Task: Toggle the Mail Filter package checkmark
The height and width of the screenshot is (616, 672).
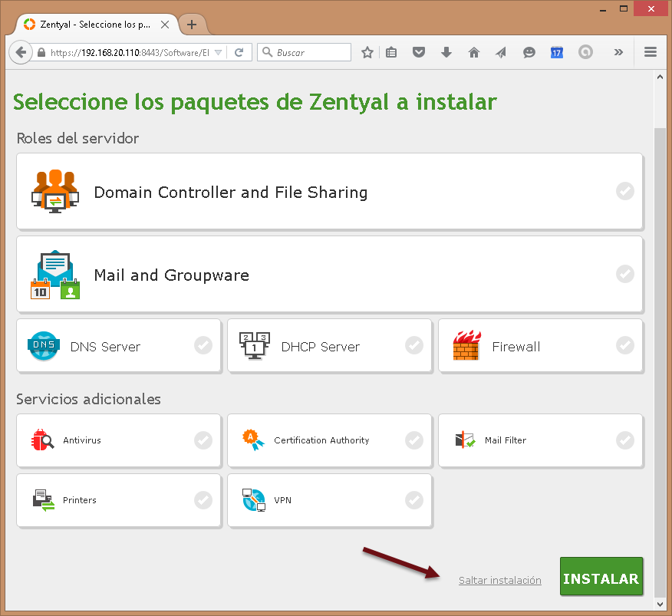Action: 625,440
